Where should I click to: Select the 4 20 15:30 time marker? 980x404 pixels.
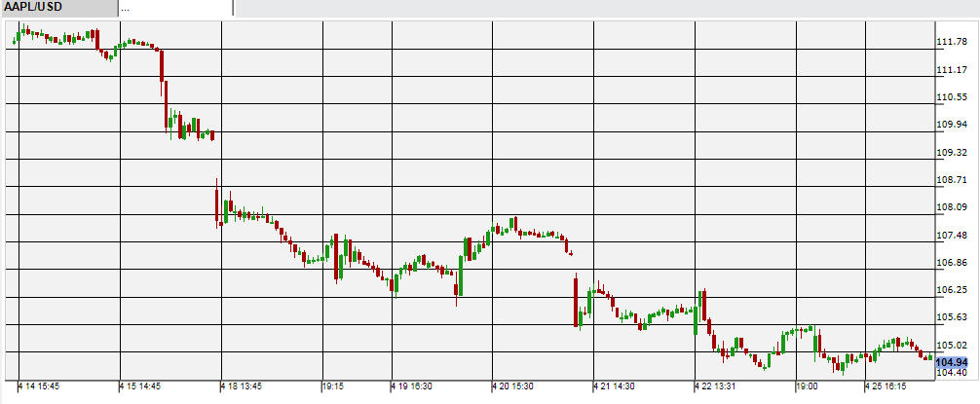[x=514, y=386]
